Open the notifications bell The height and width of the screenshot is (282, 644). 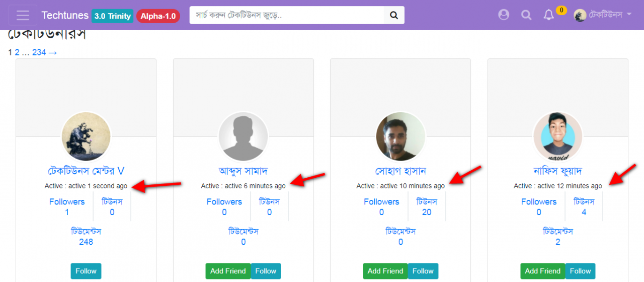(x=548, y=15)
